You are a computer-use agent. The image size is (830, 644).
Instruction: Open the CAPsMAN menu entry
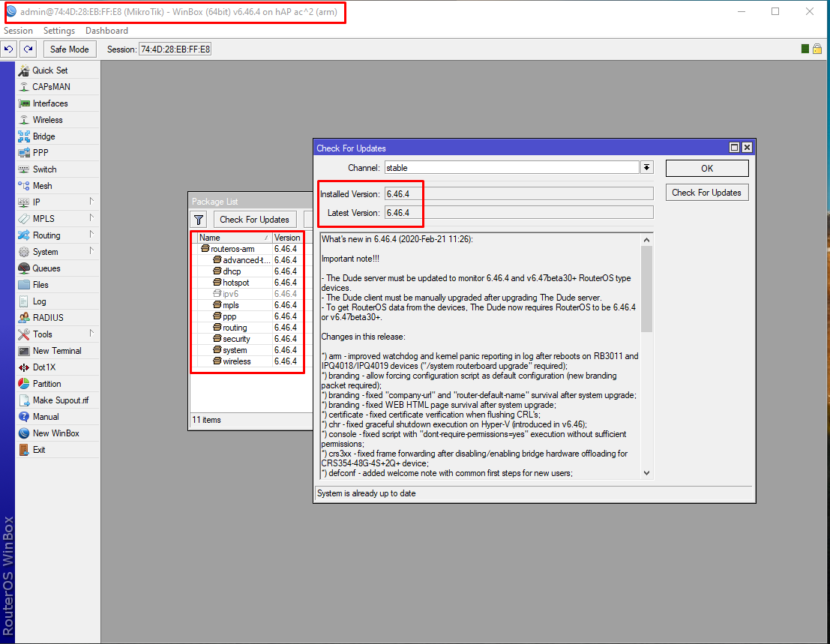pyautogui.click(x=58, y=87)
